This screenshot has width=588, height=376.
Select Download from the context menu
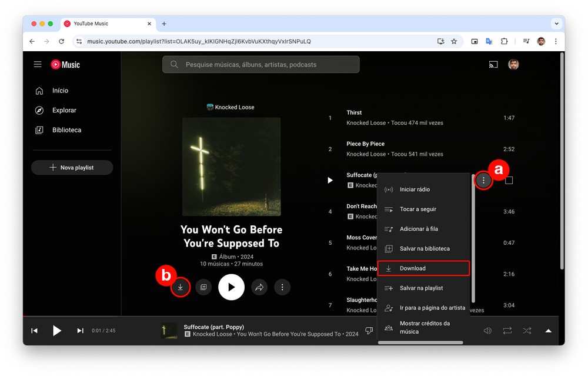(x=423, y=268)
